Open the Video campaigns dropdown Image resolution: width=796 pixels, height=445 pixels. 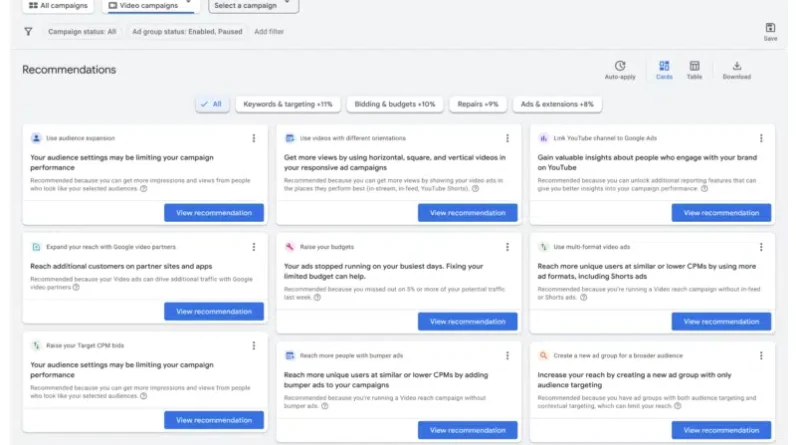tap(151, 6)
